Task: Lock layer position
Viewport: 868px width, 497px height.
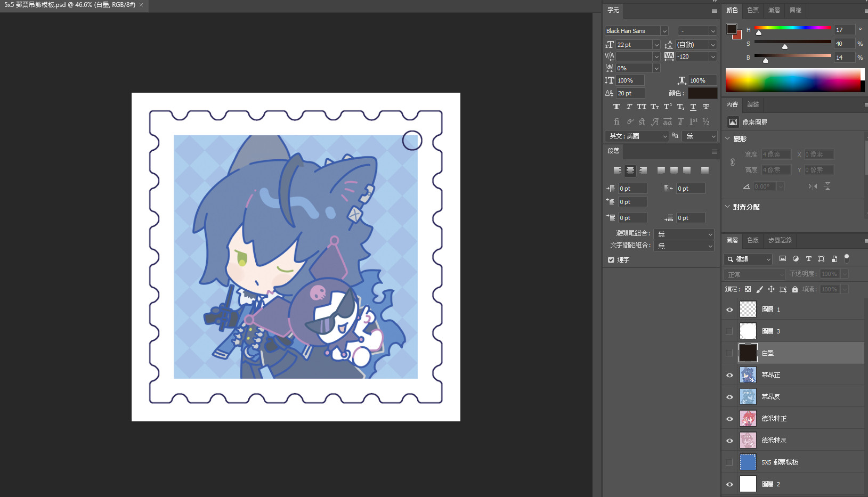Action: tap(771, 289)
